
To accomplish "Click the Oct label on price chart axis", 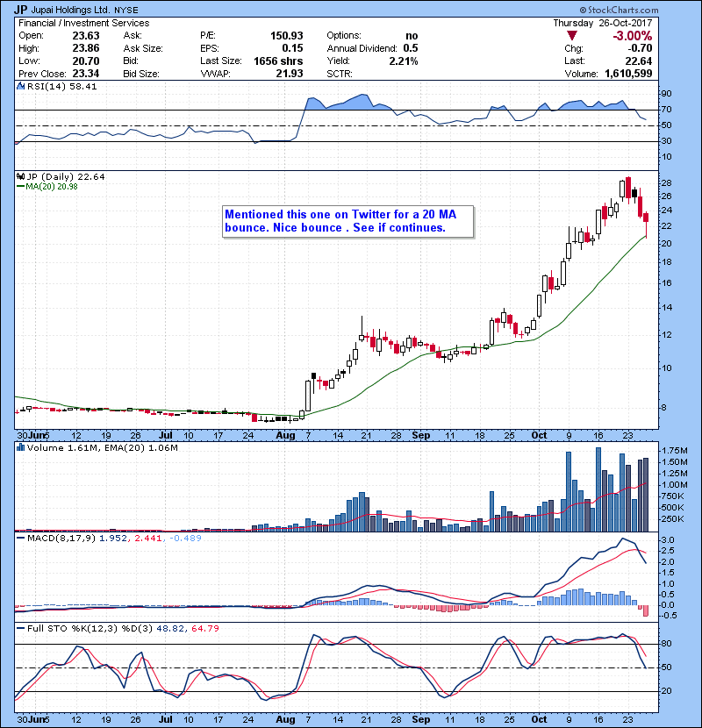I will coord(539,436).
